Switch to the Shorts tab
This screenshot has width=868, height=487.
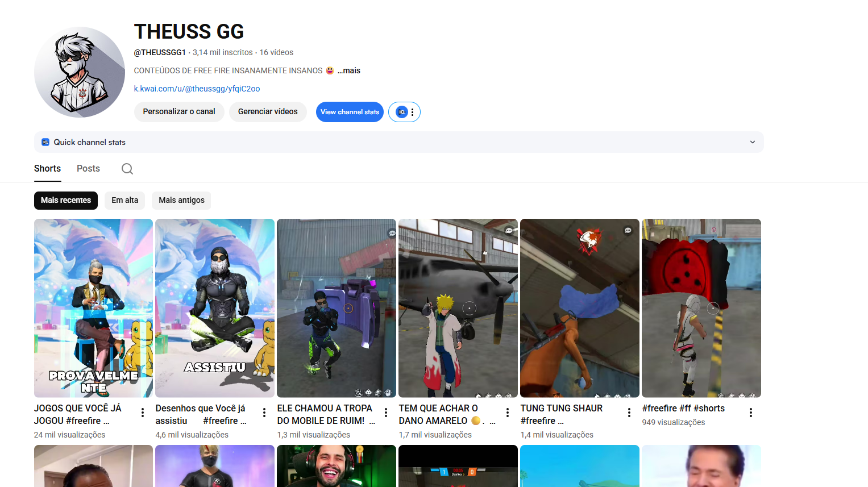coord(47,169)
